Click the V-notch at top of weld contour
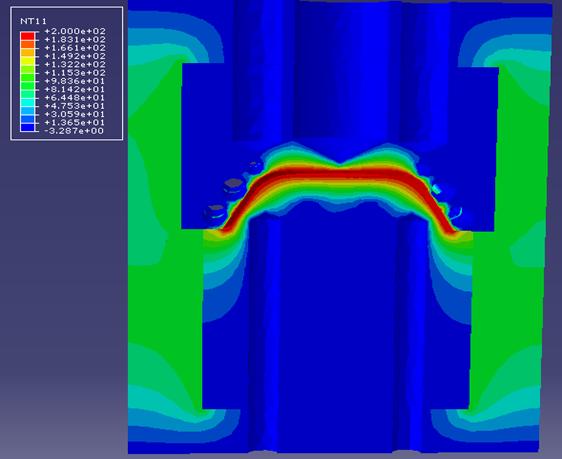Viewport: 562px width, 459px height. (340, 164)
